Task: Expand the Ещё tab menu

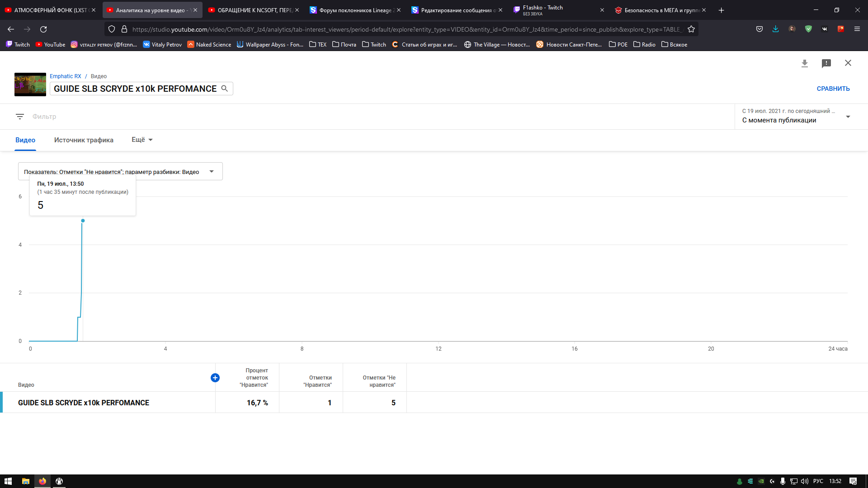Action: click(142, 140)
